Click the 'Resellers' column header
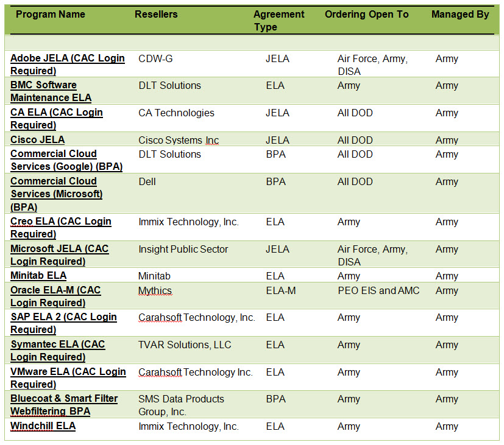Screen dimensions: 504x445 [156, 15]
